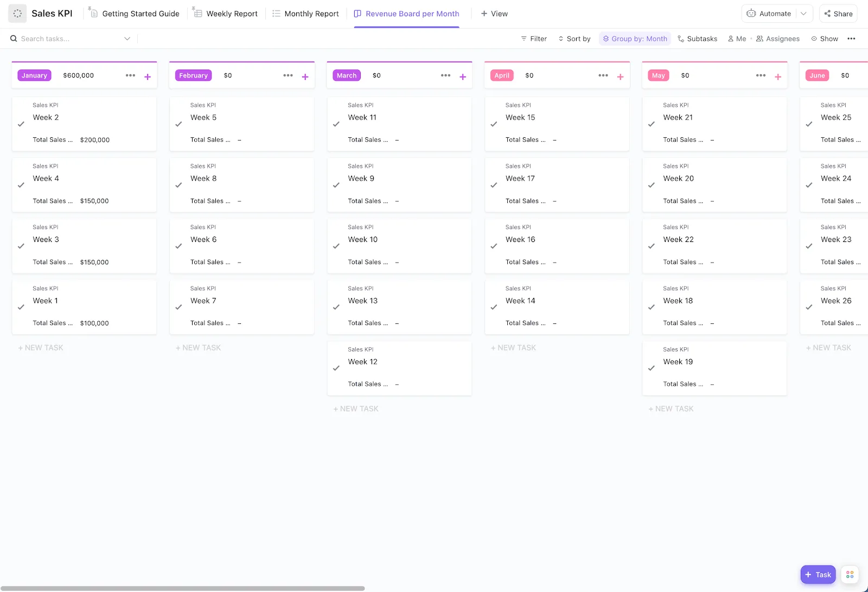
Task: Open the Getting Started Guide tab
Action: click(134, 14)
